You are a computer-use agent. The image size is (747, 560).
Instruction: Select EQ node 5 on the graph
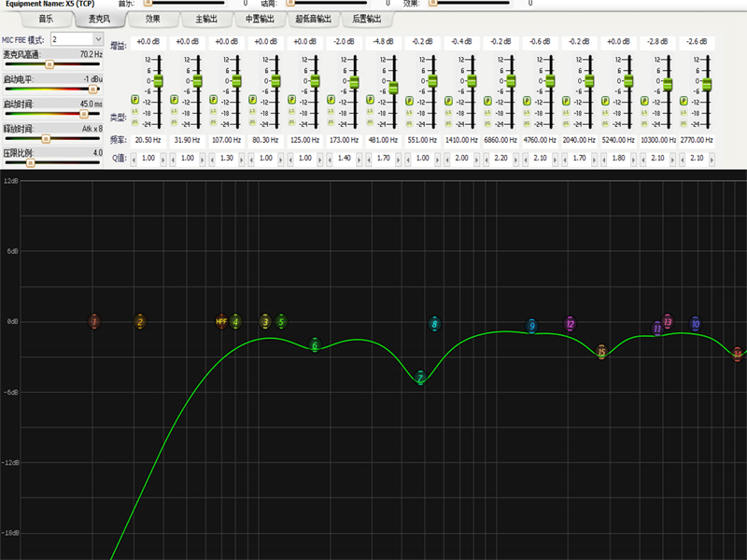281,322
